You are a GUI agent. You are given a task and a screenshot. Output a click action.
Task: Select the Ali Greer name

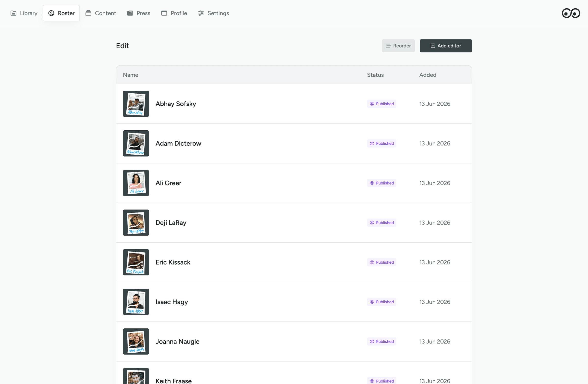169,183
